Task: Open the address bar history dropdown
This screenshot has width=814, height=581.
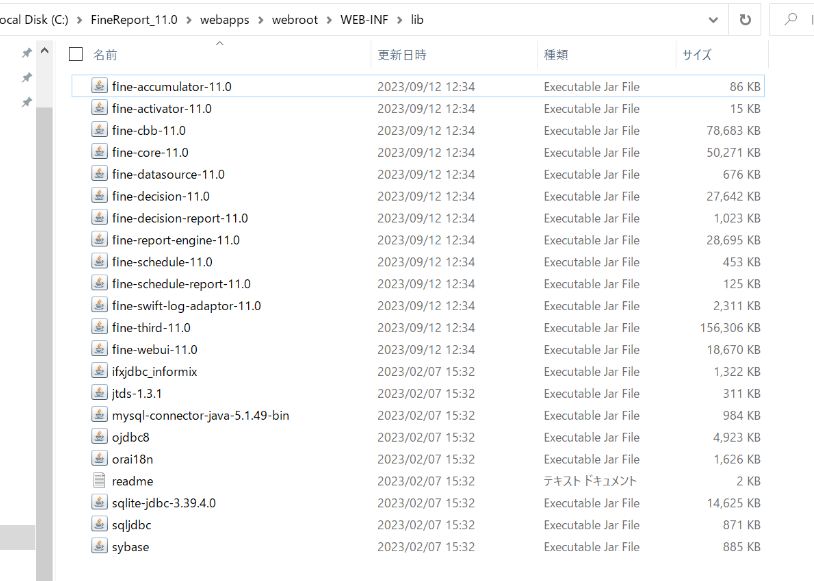Action: pos(713,20)
